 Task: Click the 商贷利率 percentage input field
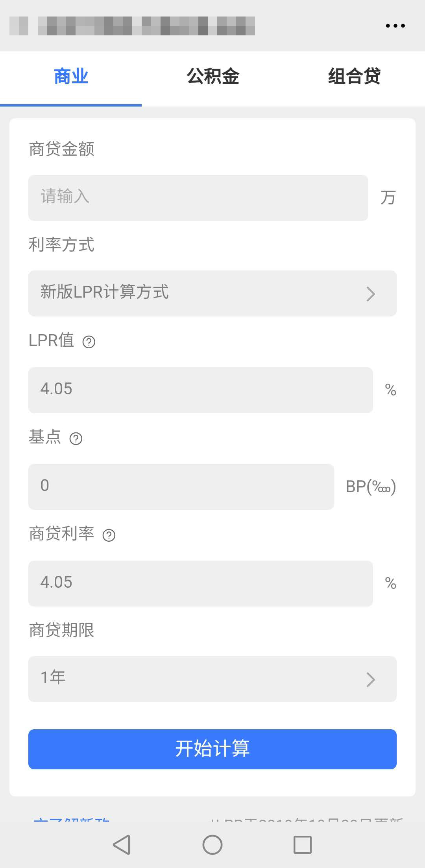(201, 583)
